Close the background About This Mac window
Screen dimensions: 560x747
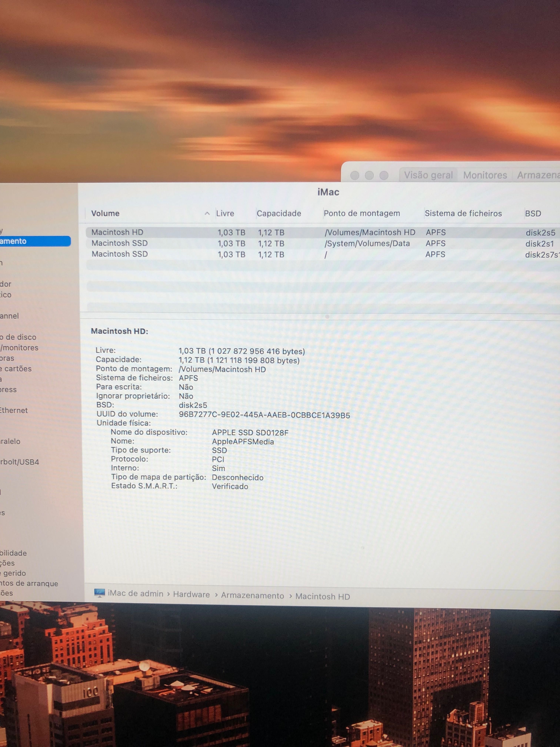pyautogui.click(x=354, y=175)
